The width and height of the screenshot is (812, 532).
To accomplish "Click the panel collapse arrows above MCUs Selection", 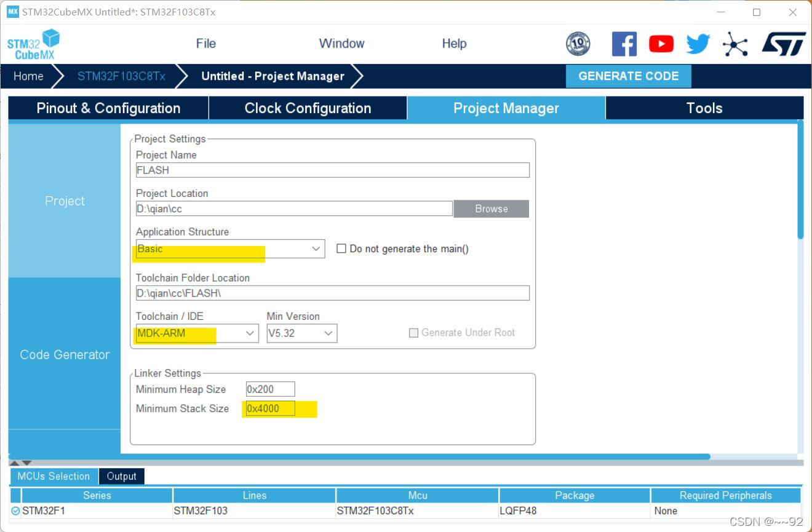I will pos(22,463).
